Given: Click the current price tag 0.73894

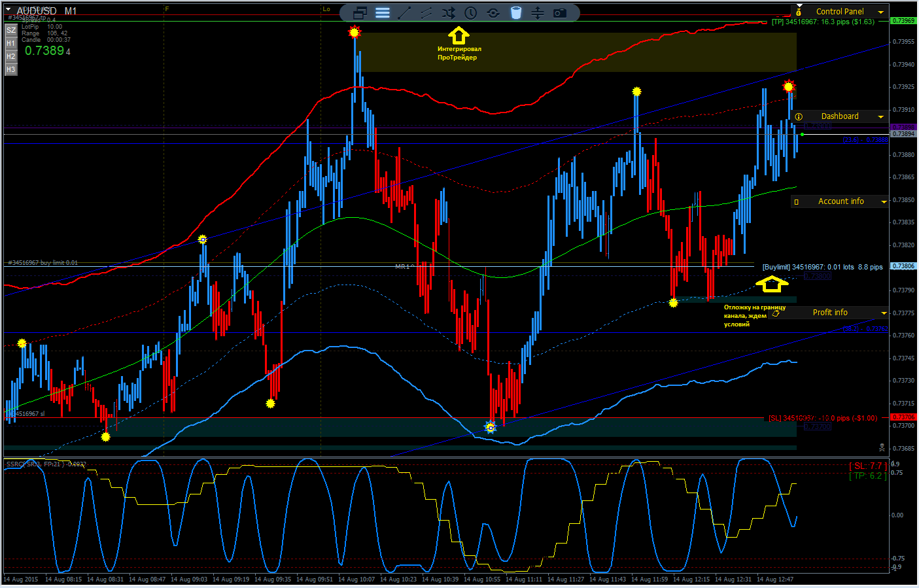Looking at the screenshot, I should pos(903,133).
